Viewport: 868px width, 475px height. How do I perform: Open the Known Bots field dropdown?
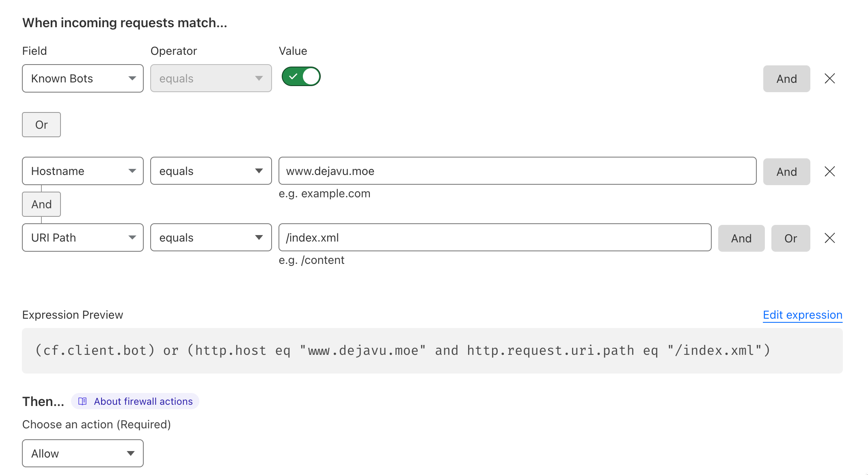coord(83,78)
